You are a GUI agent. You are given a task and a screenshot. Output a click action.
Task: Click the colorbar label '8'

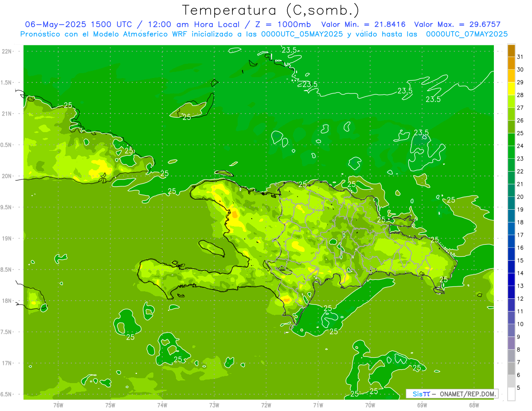tap(519, 350)
